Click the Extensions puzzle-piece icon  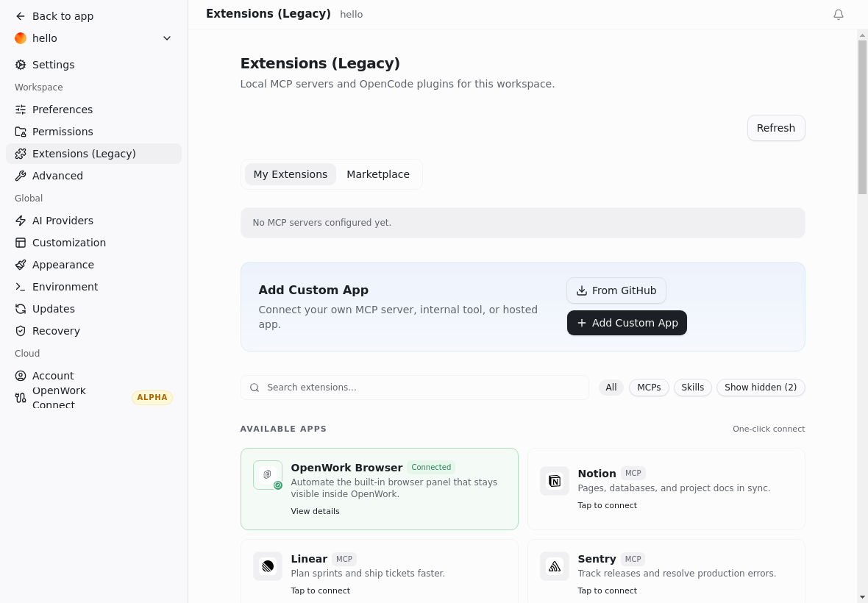tap(21, 154)
